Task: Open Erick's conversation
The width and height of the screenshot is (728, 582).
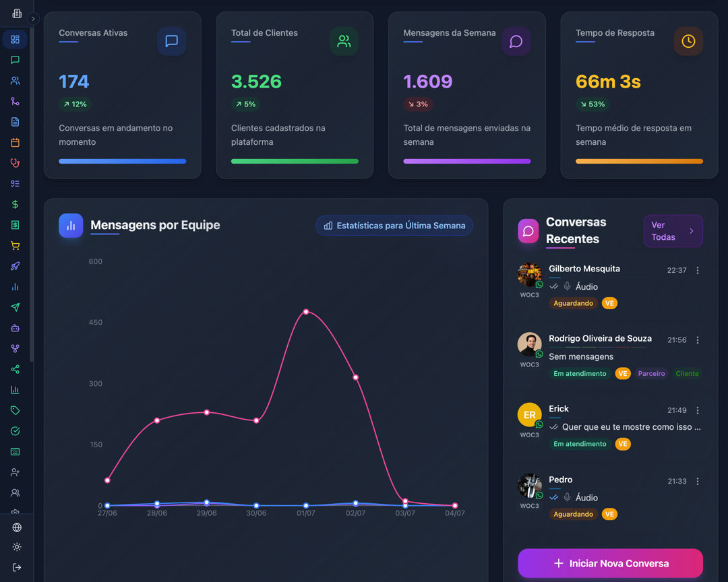Action: pyautogui.click(x=610, y=426)
